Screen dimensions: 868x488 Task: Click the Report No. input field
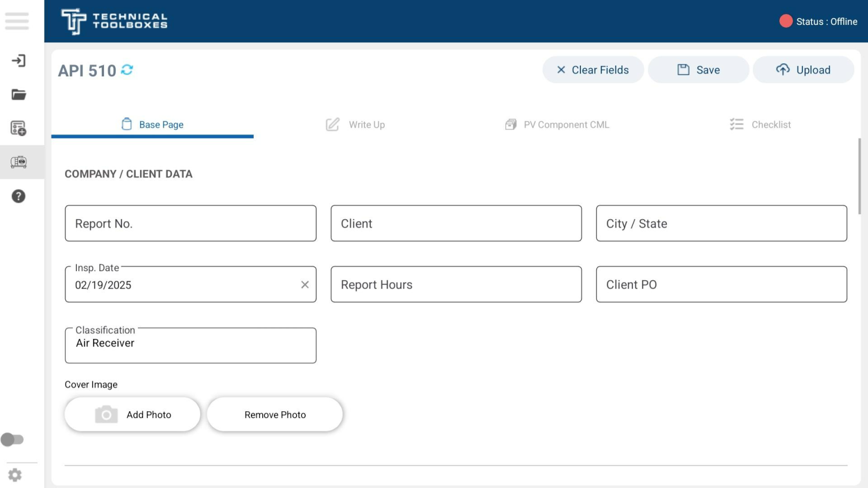(190, 223)
